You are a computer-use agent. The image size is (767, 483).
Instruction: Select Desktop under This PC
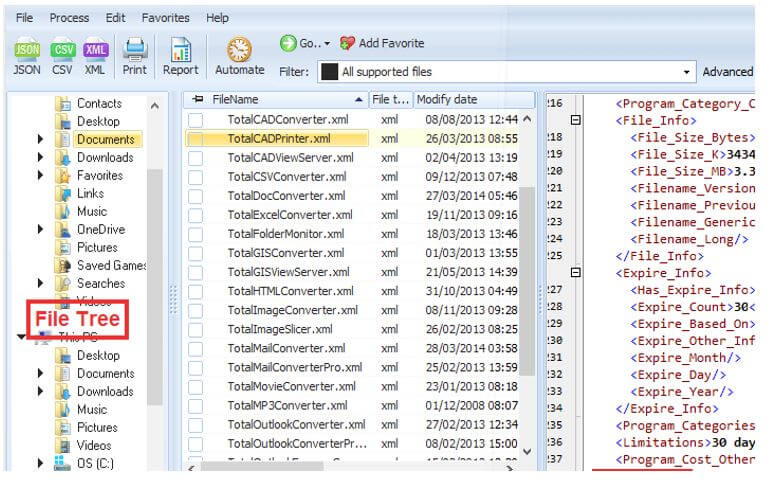coord(88,355)
